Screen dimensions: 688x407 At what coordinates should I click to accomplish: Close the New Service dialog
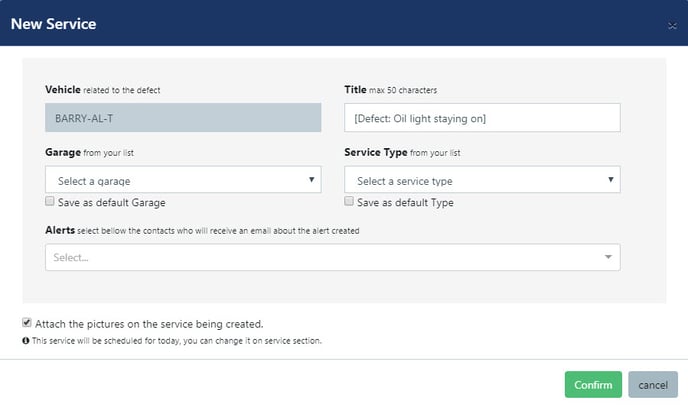pos(672,26)
